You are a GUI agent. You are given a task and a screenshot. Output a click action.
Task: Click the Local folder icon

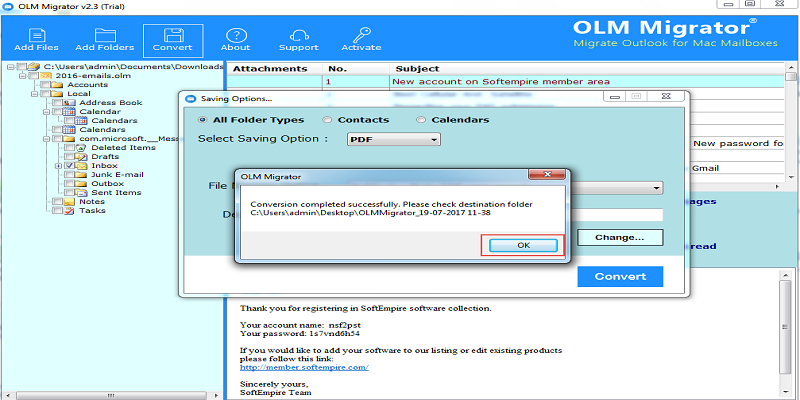pyautogui.click(x=58, y=94)
